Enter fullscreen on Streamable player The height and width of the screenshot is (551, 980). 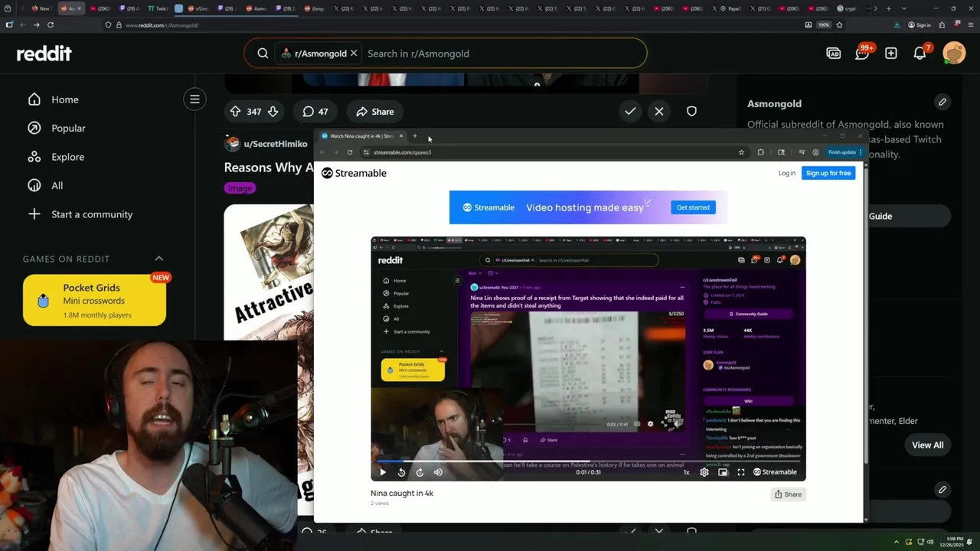coord(741,472)
